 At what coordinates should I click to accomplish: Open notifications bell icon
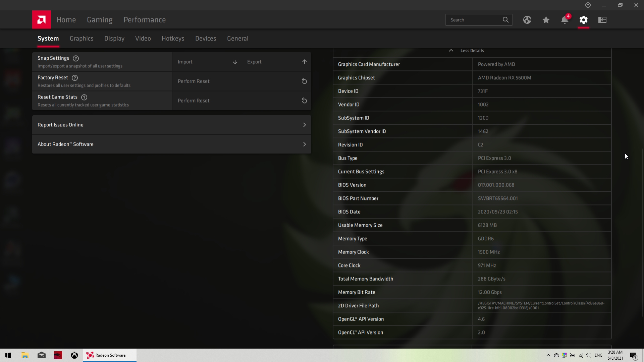coord(565,20)
